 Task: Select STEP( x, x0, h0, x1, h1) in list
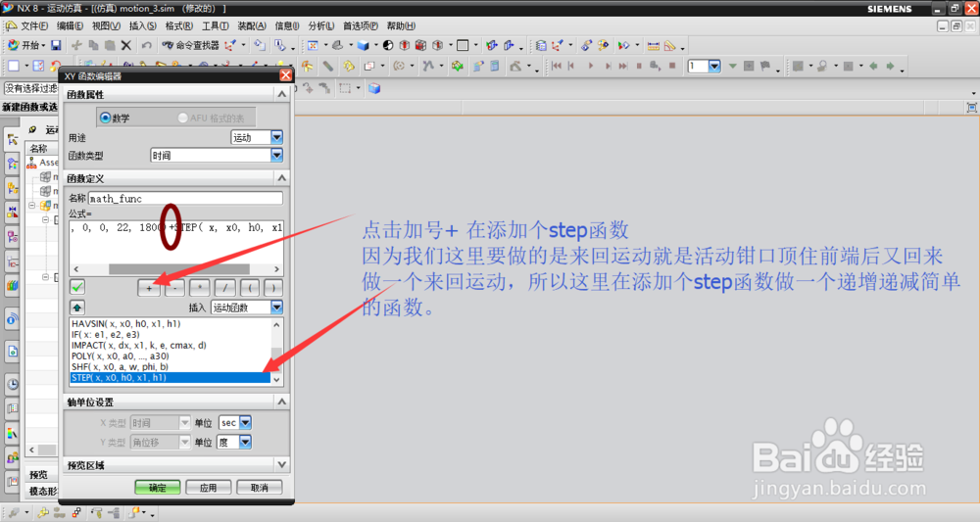tap(170, 378)
